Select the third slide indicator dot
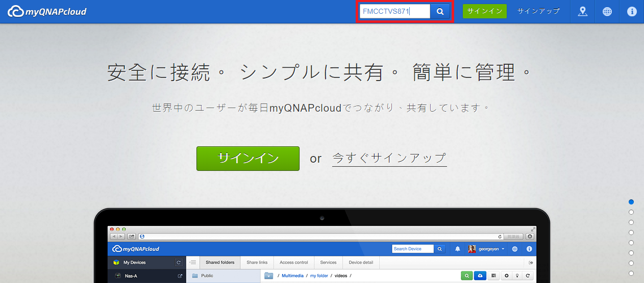Viewport: 644px width, 283px height. click(x=631, y=222)
